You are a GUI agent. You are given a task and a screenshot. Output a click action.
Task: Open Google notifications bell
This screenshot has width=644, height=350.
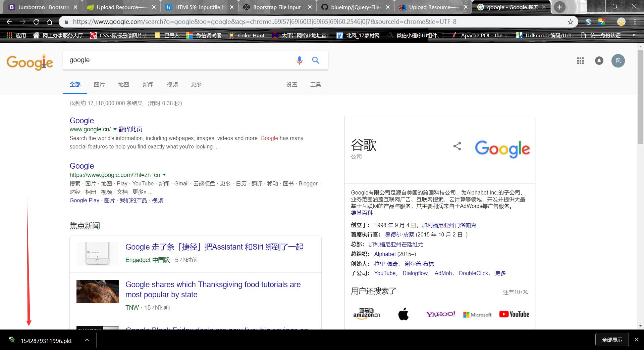coord(599,61)
